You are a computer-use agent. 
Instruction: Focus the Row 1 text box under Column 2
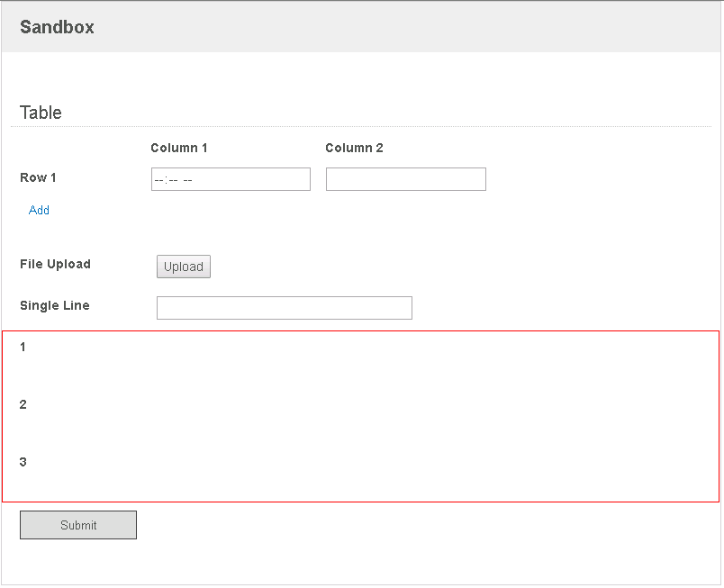(x=406, y=179)
